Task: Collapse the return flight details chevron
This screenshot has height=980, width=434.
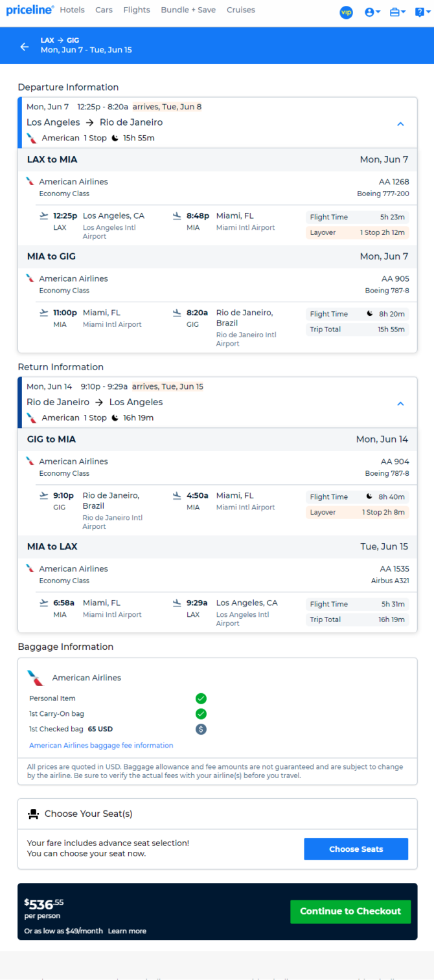Action: pyautogui.click(x=400, y=403)
